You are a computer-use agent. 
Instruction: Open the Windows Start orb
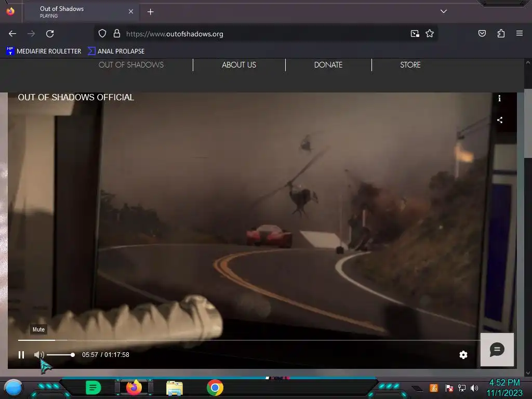pyautogui.click(x=14, y=388)
